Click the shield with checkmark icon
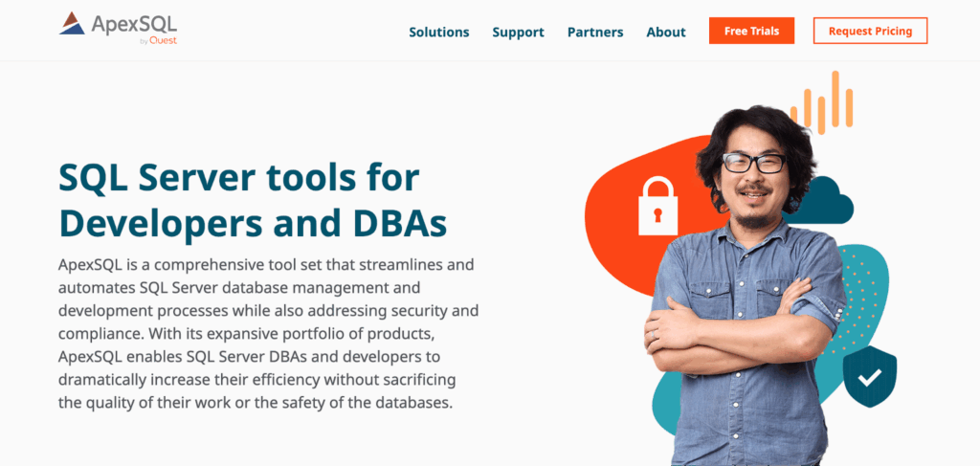 (869, 376)
